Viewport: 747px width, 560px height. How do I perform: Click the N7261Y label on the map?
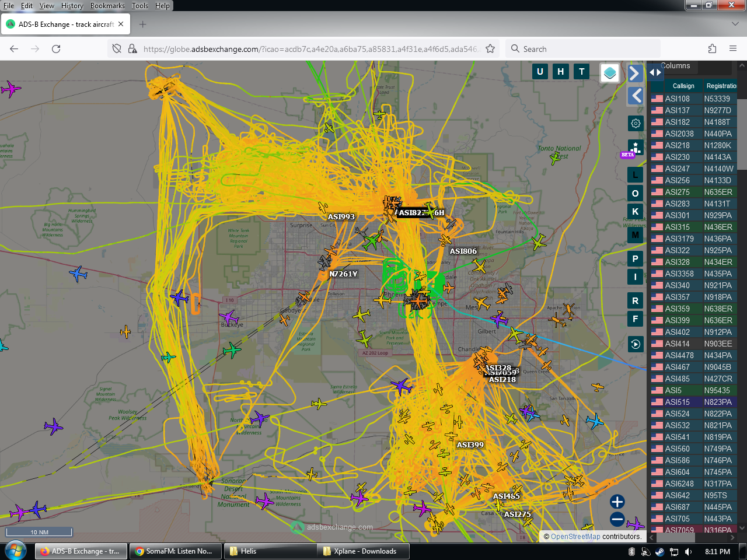coord(343,274)
